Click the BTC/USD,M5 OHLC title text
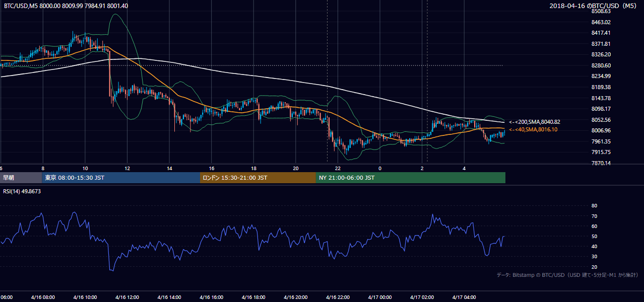This screenshot has height=302, width=644. (x=66, y=6)
